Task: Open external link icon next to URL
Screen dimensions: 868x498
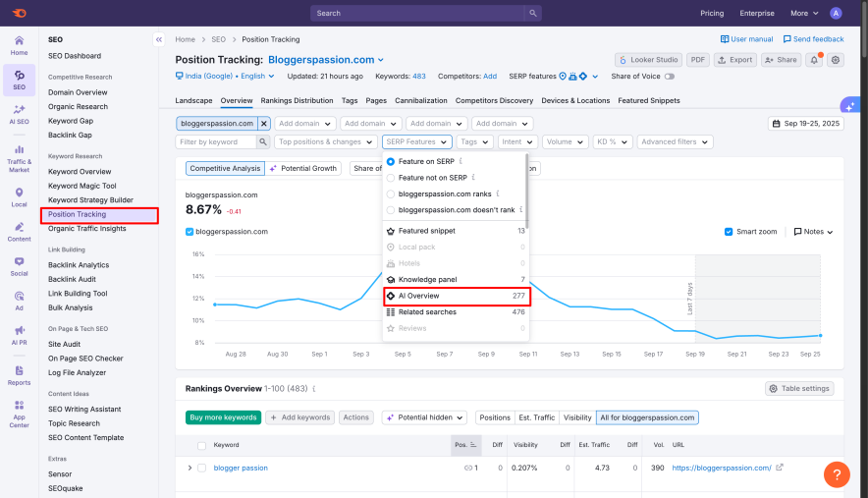Action: tap(780, 468)
